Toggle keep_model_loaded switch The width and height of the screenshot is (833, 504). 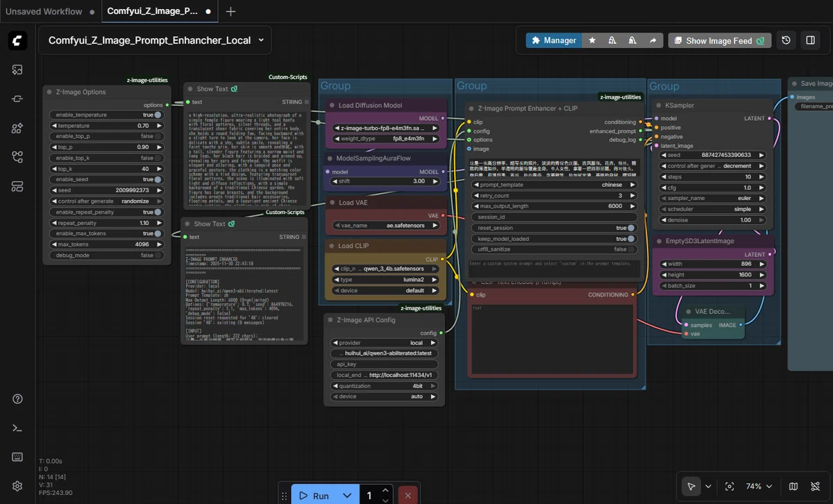(x=631, y=238)
